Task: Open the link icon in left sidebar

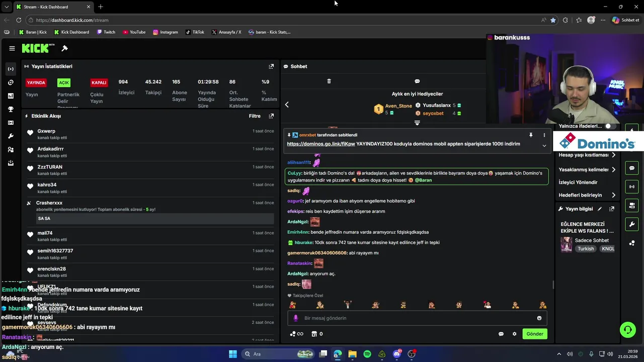Action: [x=11, y=82]
